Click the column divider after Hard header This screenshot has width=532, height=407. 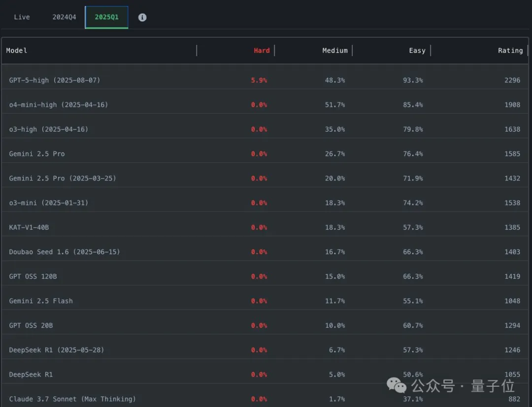[x=274, y=50]
